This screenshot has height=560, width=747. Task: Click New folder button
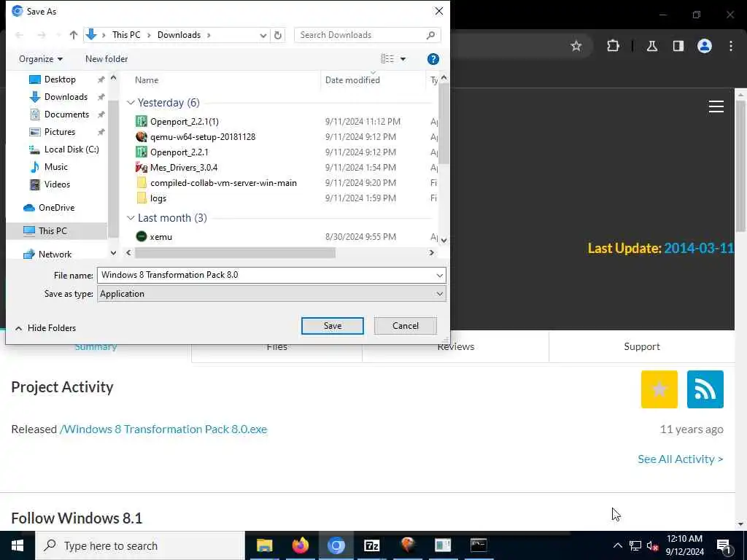click(107, 59)
